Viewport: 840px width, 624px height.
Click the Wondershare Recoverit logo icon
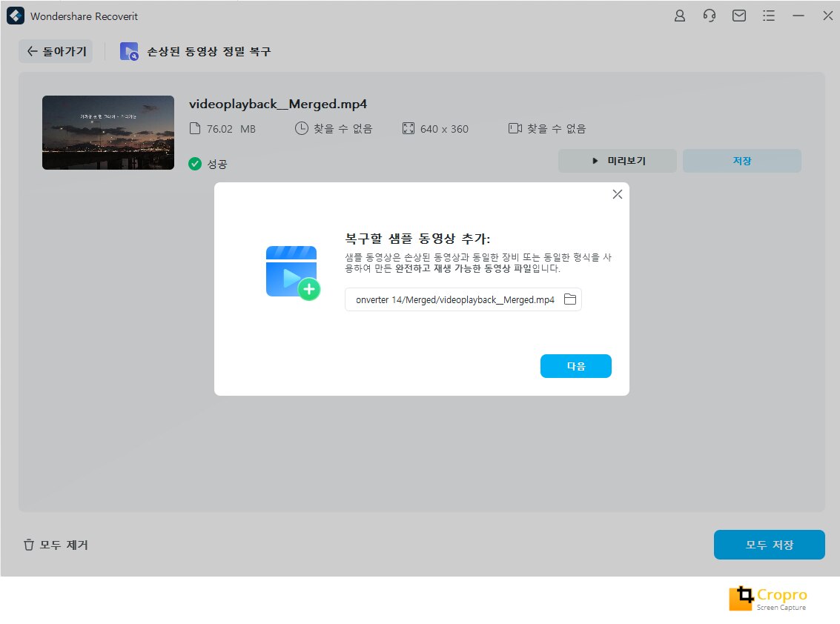16,16
